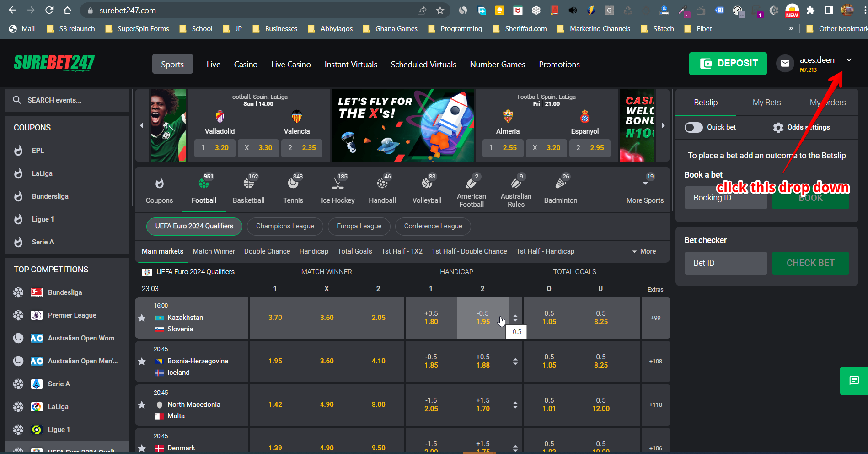This screenshot has height=454, width=868.
Task: Open North Macedonia match handicap line selector
Action: pos(515,405)
